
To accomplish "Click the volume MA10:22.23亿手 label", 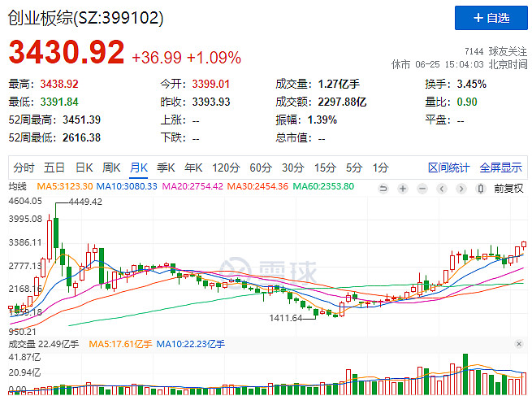I will click(191, 345).
